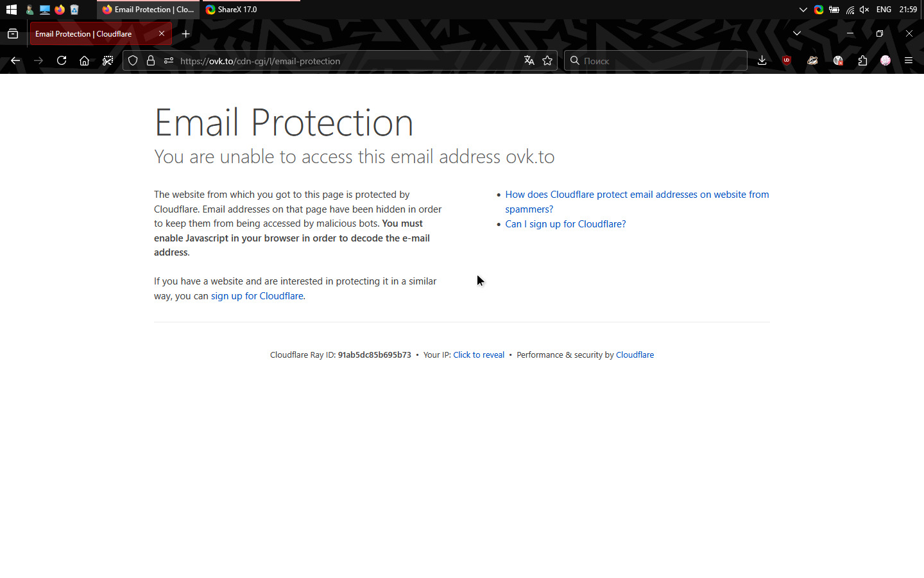
Task: Open the uBlock Origin extension
Action: [x=787, y=60]
